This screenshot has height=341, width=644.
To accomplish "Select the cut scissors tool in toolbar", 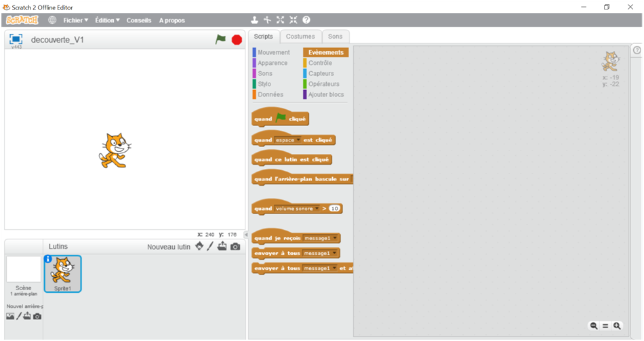I will point(267,20).
